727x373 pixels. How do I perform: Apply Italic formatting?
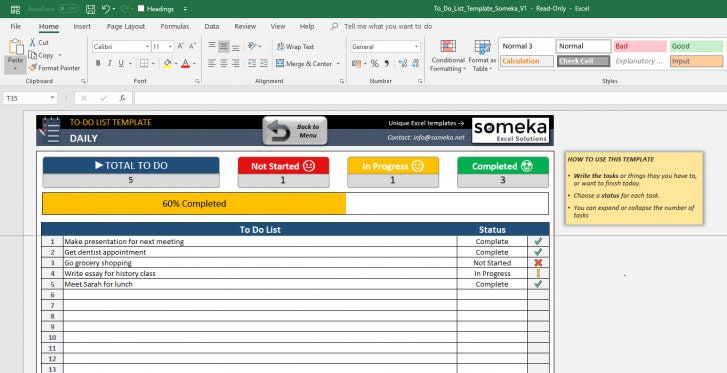[109, 64]
